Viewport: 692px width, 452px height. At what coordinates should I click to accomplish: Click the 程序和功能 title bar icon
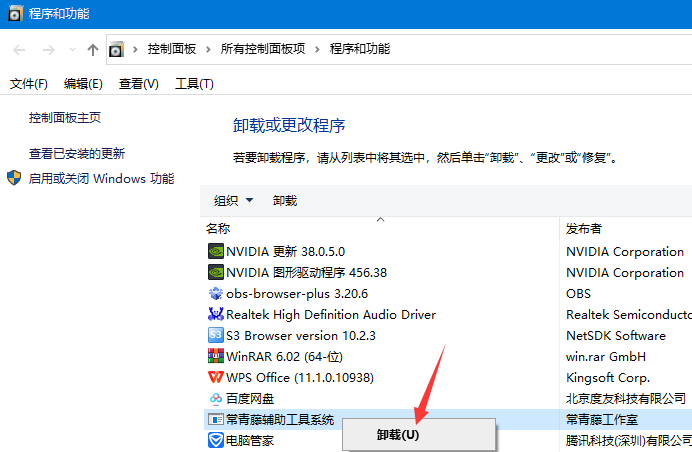(15, 14)
